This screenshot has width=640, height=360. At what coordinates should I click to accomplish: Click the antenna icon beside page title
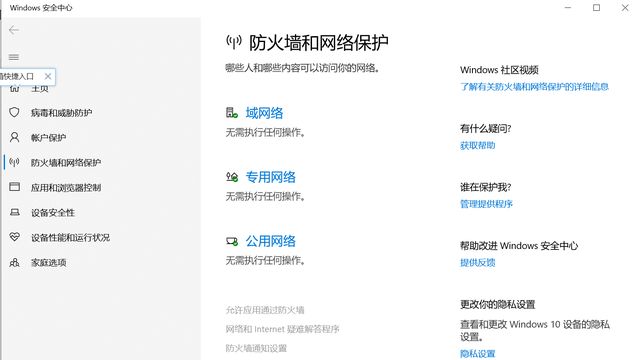[234, 42]
